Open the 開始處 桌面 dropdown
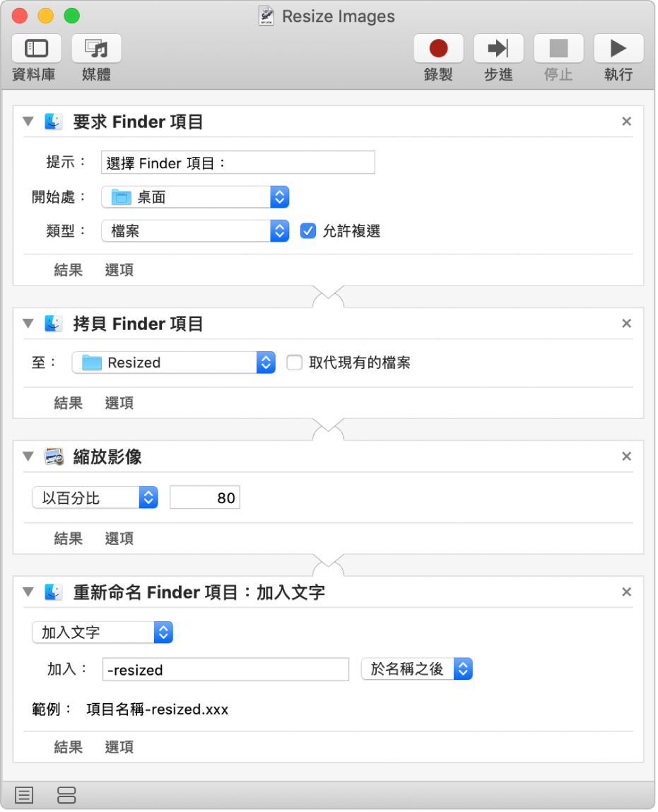 tap(195, 198)
